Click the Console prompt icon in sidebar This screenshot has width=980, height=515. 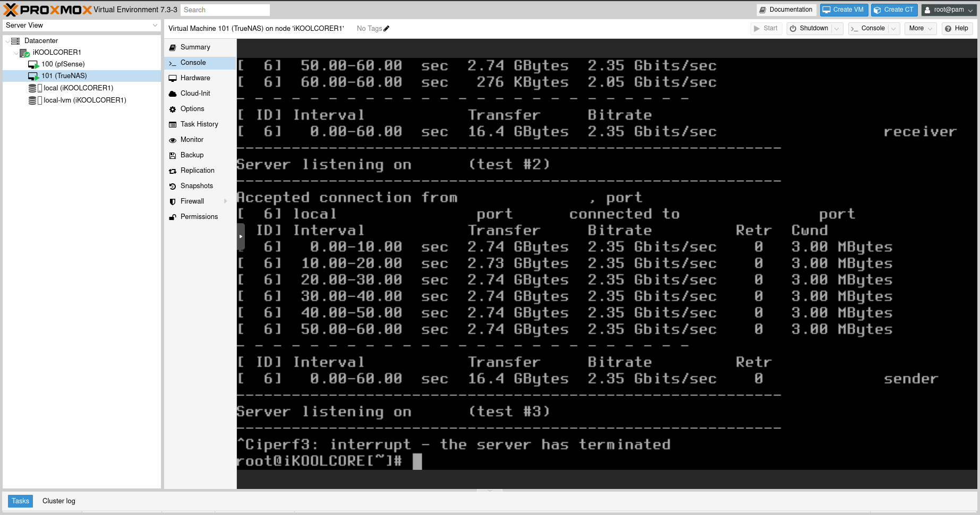coord(173,63)
